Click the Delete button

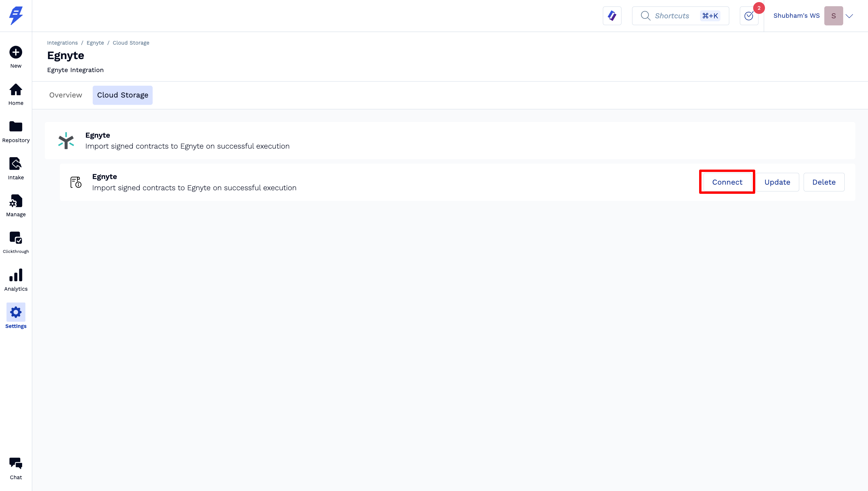[x=823, y=182]
